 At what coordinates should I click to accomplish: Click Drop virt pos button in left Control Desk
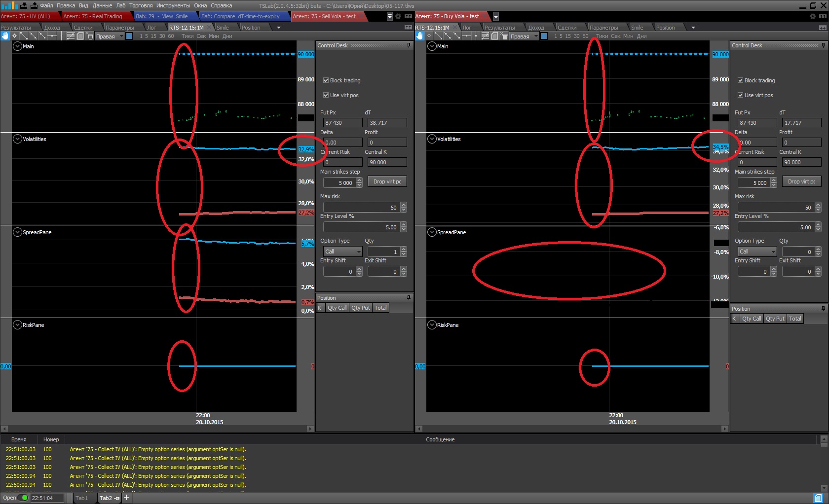tap(387, 181)
